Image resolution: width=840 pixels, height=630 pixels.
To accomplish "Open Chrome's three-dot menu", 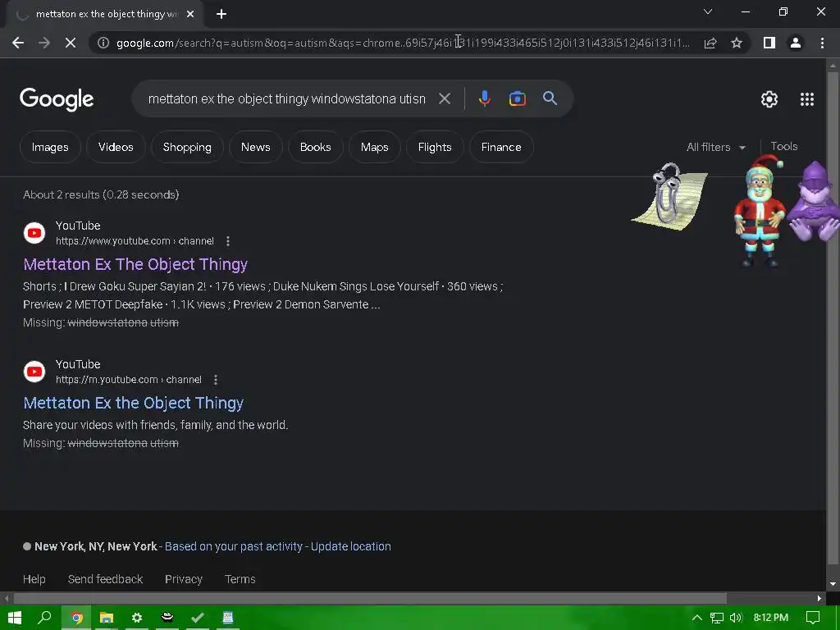I will (822, 43).
